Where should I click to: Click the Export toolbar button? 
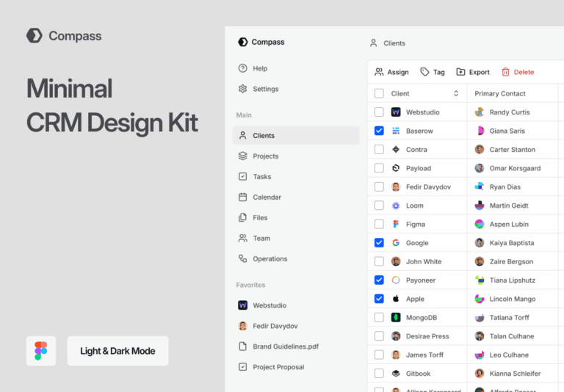pyautogui.click(x=473, y=72)
